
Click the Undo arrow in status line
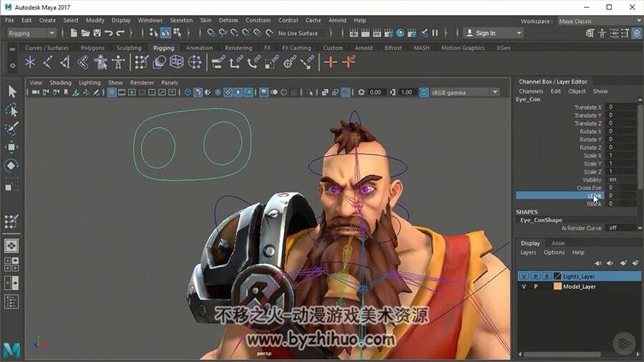point(109,33)
